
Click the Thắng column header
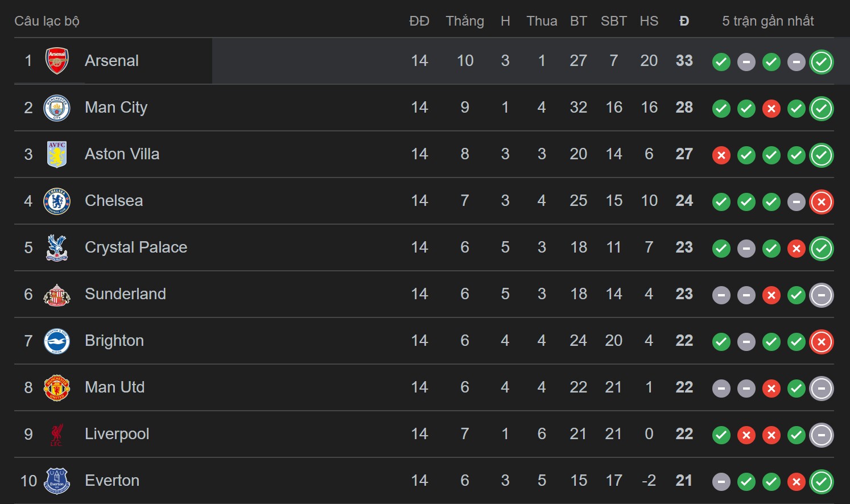pos(465,21)
